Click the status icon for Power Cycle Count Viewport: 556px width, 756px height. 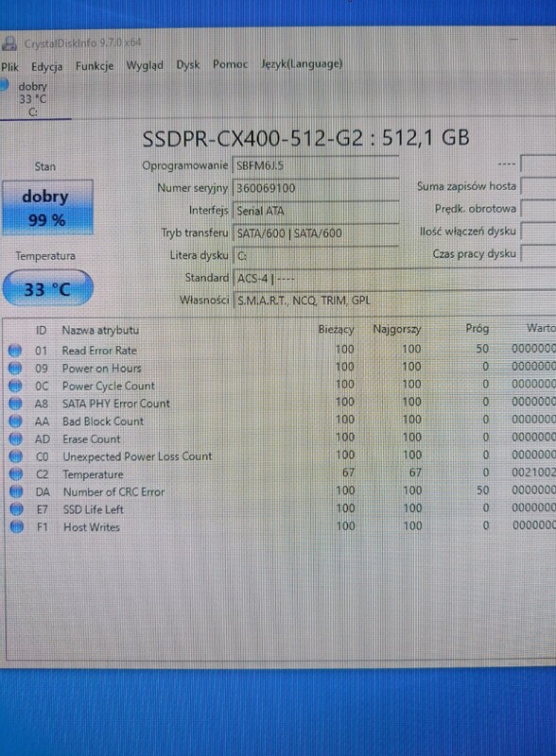click(x=15, y=387)
